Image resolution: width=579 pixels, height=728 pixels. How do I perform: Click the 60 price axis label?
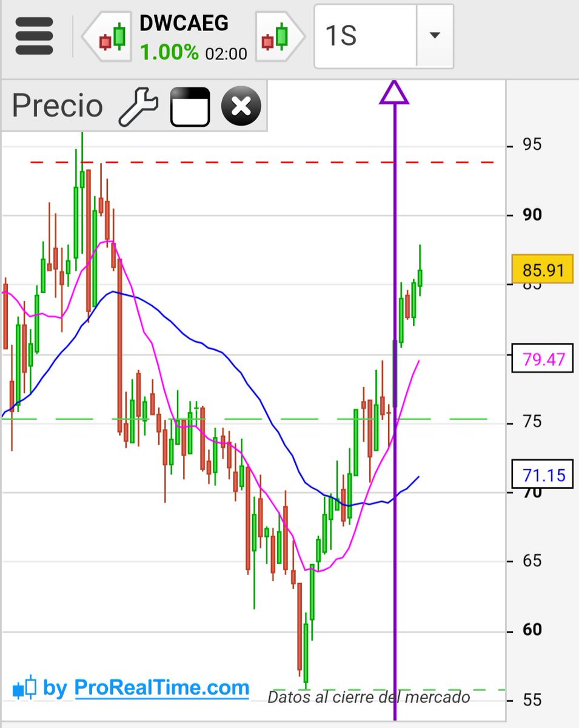pyautogui.click(x=532, y=630)
